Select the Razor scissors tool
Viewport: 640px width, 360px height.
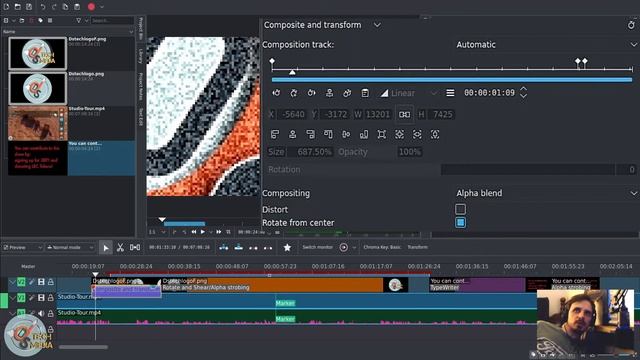coord(120,247)
